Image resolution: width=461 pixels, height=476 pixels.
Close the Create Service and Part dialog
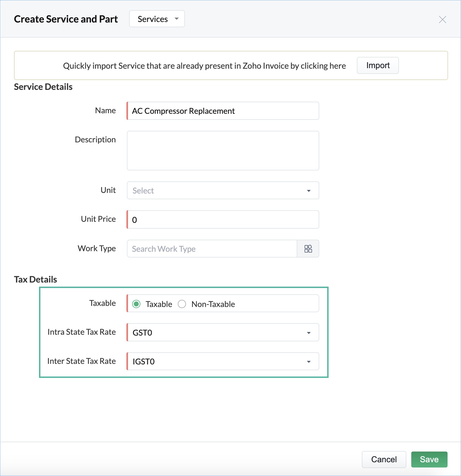[x=442, y=20]
